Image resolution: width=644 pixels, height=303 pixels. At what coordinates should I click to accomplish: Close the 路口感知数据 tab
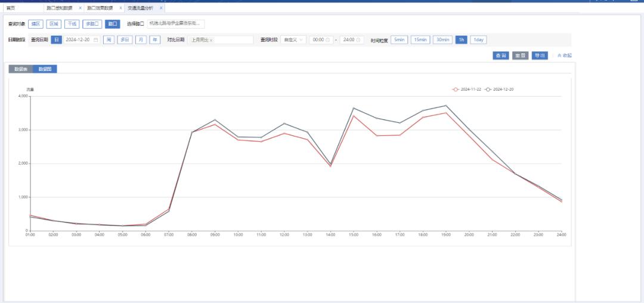click(x=80, y=8)
